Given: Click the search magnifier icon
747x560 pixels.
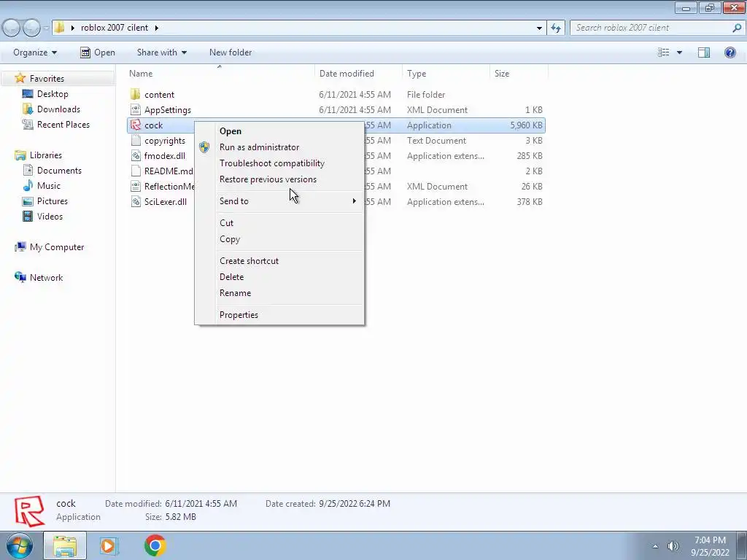Looking at the screenshot, I should (x=737, y=28).
